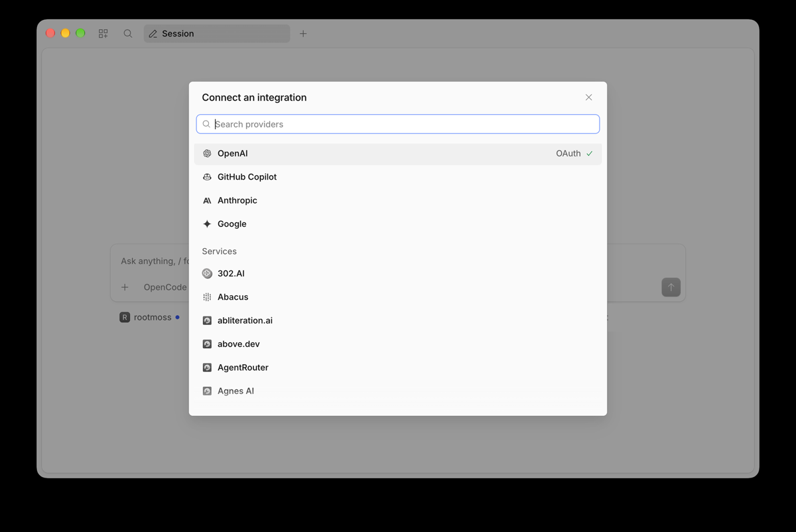Image resolution: width=796 pixels, height=532 pixels.
Task: Click the green OAuth checkmark
Action: pos(589,153)
